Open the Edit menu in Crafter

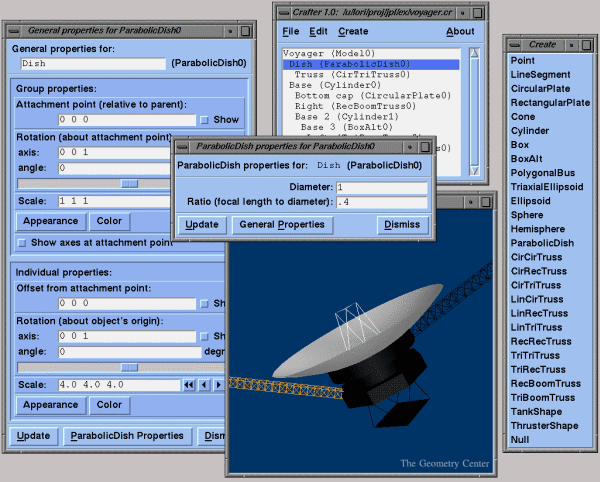(x=318, y=32)
